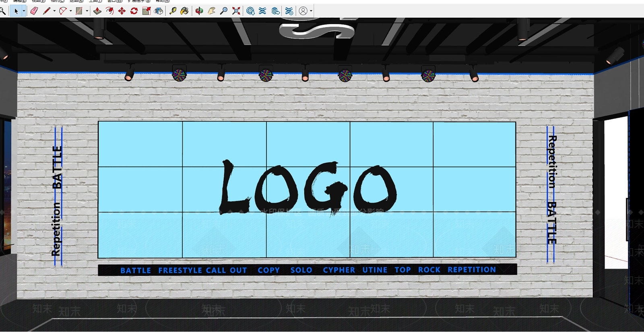Screen dimensions: 644x332
Task: Open the Shapes tool dropdown arrow
Action: click(87, 11)
